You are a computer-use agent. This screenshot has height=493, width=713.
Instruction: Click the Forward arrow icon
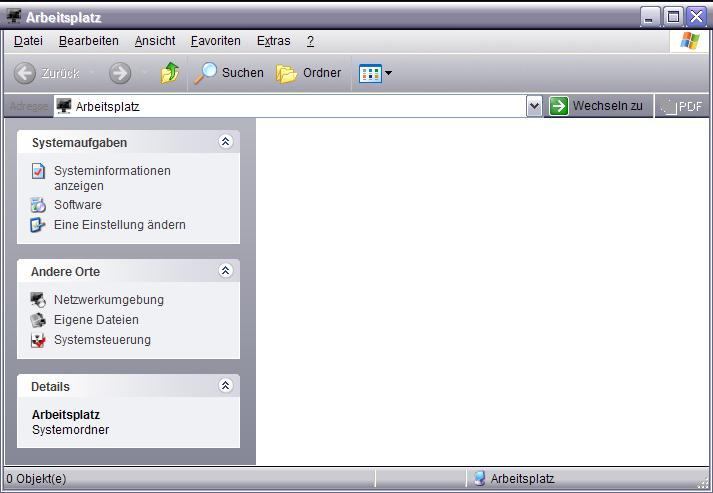point(120,73)
